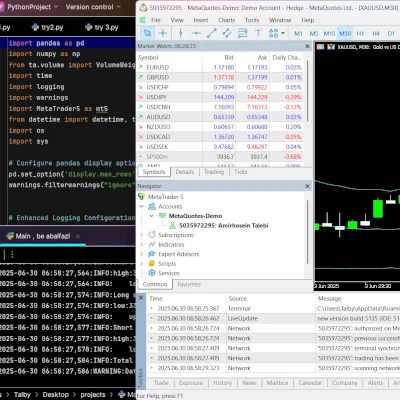
Task: Select the cursor arrow tool
Action: [147, 33]
